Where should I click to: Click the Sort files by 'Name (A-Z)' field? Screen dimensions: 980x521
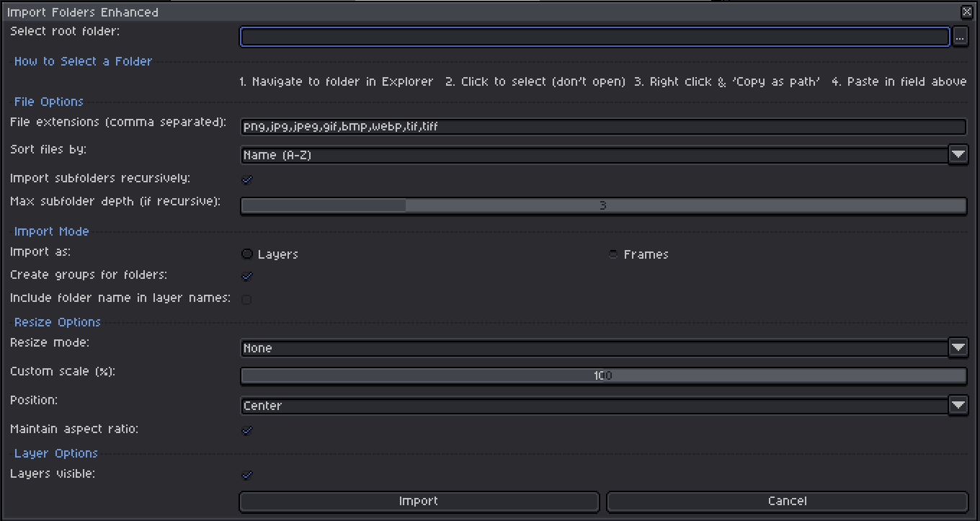(594, 155)
